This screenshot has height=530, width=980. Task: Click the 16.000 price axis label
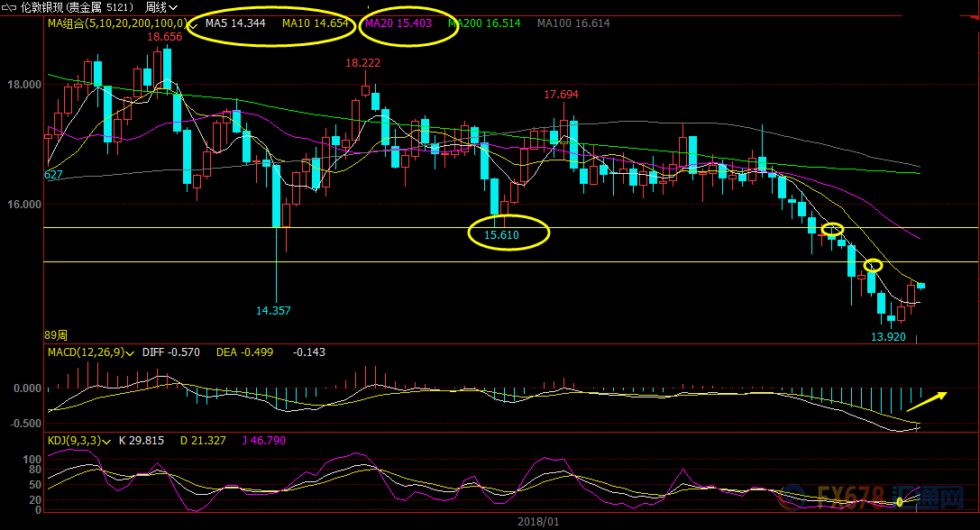24,205
